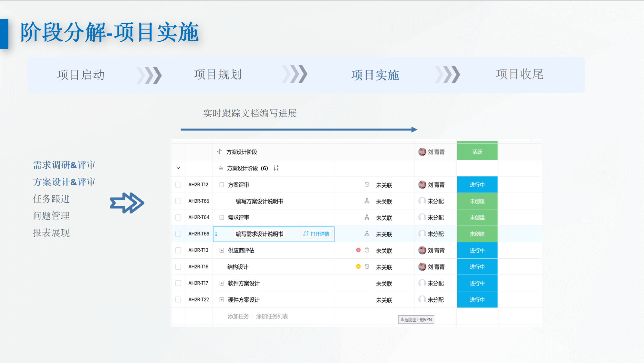The image size is (644, 363).
Task: Click the 打开详情 button
Action: [x=317, y=234]
